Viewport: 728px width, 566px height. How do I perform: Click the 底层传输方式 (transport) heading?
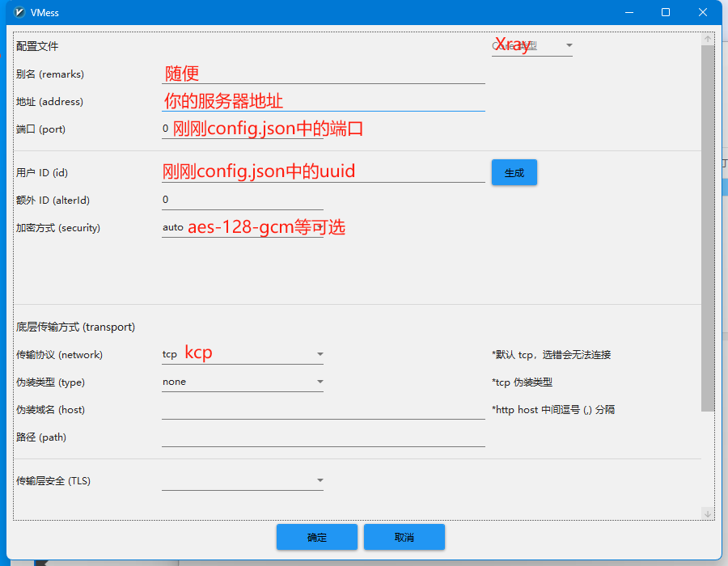75,327
